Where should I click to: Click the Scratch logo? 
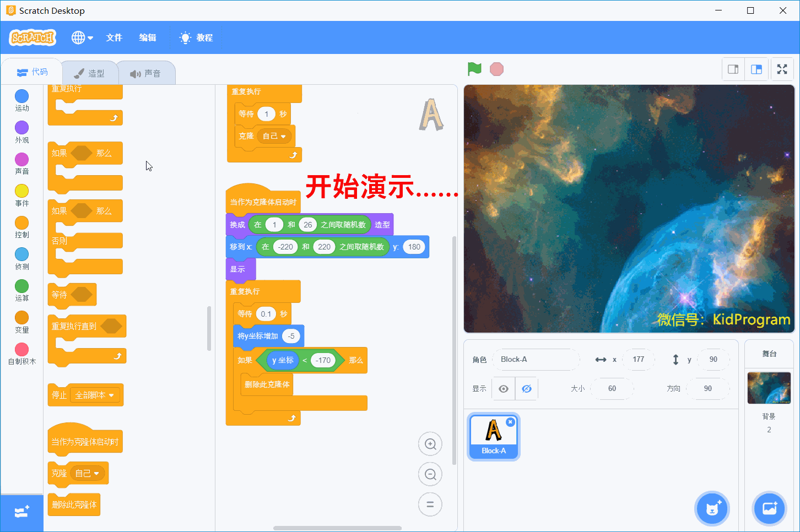coord(33,37)
